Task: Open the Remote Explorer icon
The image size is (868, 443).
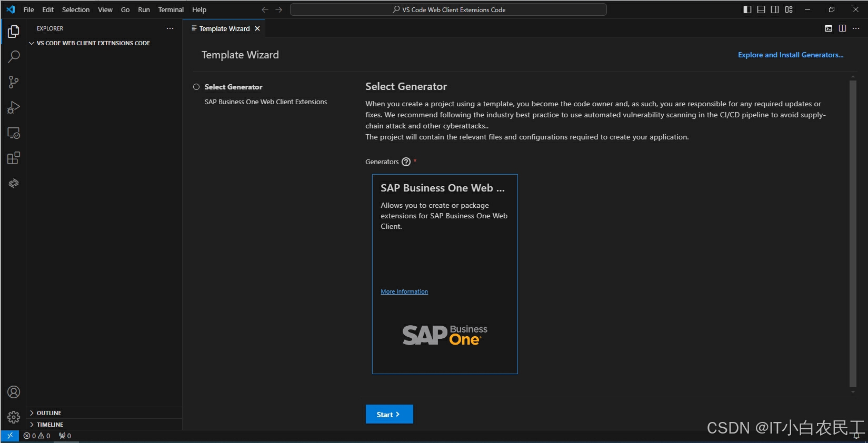Action: tap(14, 133)
